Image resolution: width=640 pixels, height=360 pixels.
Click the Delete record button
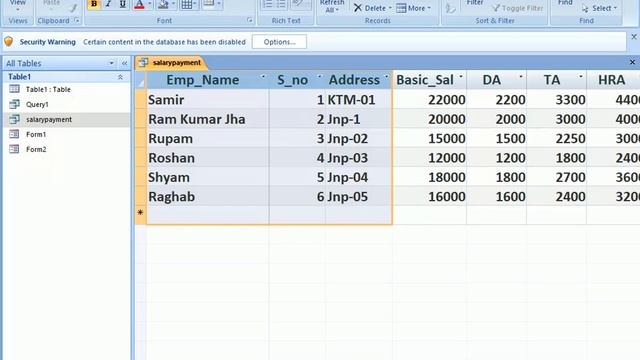(x=373, y=8)
